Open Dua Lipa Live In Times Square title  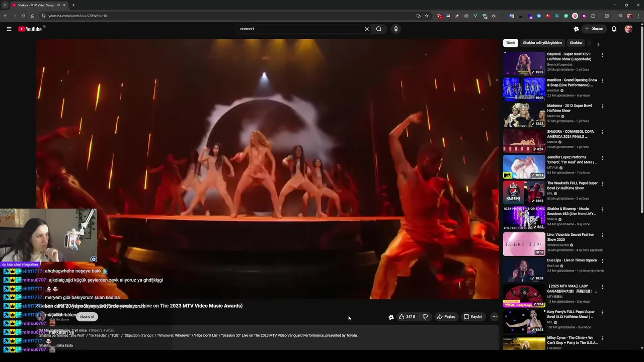pyautogui.click(x=572, y=260)
